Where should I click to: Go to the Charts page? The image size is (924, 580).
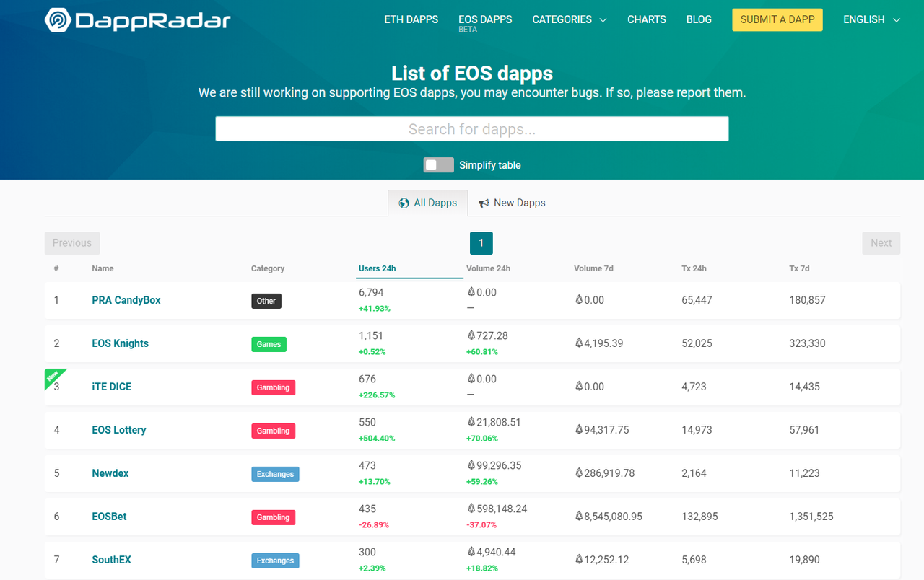pyautogui.click(x=647, y=19)
